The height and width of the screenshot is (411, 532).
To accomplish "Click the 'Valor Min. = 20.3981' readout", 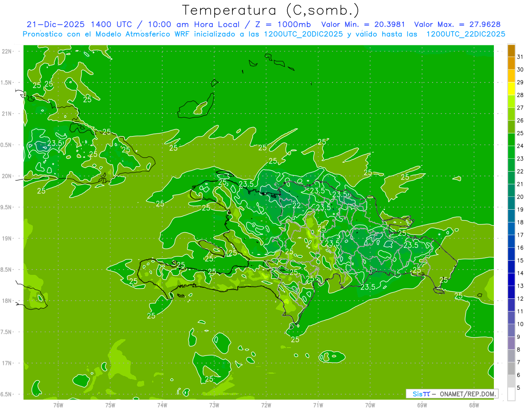I will [363, 24].
